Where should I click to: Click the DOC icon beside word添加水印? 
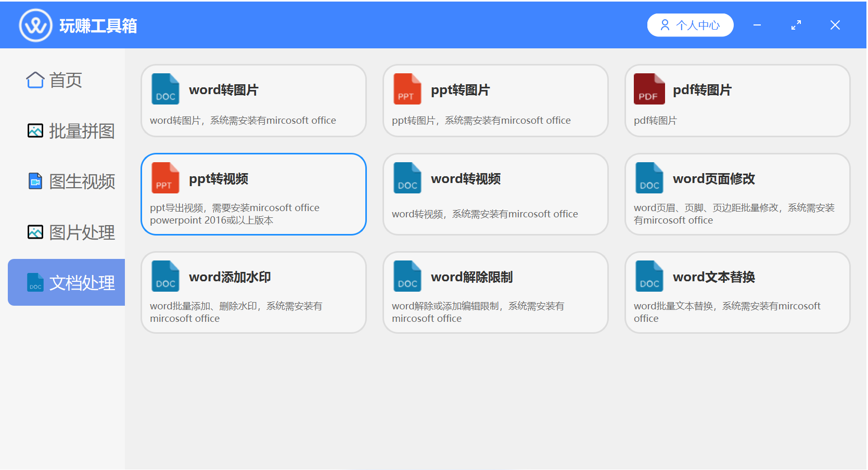(165, 276)
